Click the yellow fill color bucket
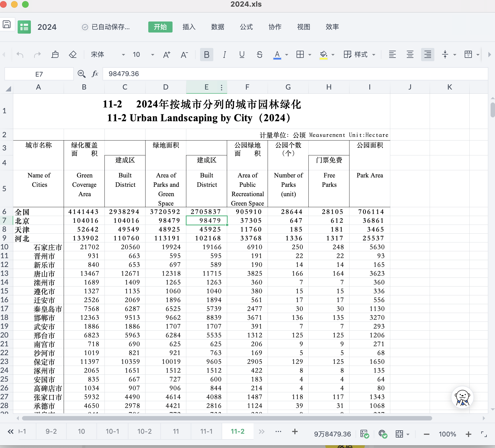The width and height of the screenshot is (495, 448). pyautogui.click(x=324, y=55)
